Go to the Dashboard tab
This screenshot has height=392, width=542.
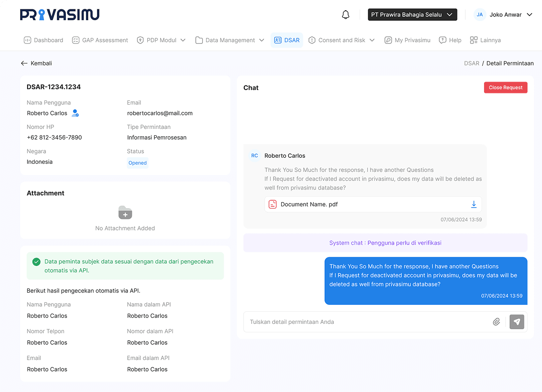pos(43,40)
